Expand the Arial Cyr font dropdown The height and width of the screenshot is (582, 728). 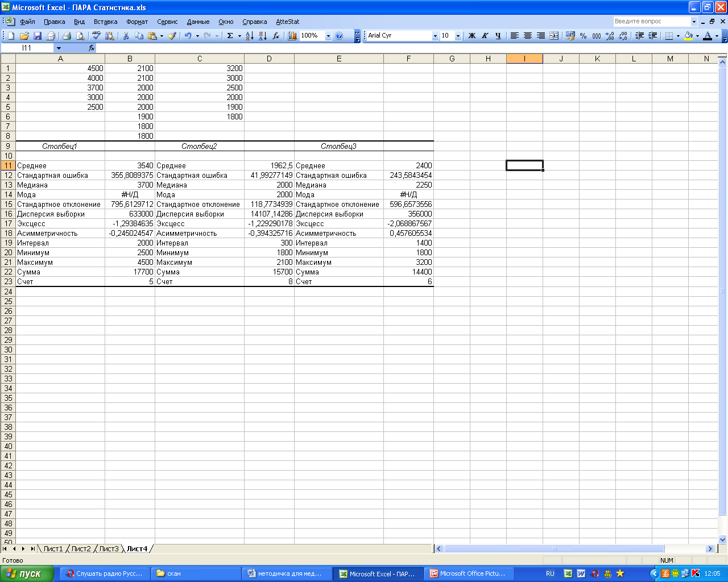[435, 36]
